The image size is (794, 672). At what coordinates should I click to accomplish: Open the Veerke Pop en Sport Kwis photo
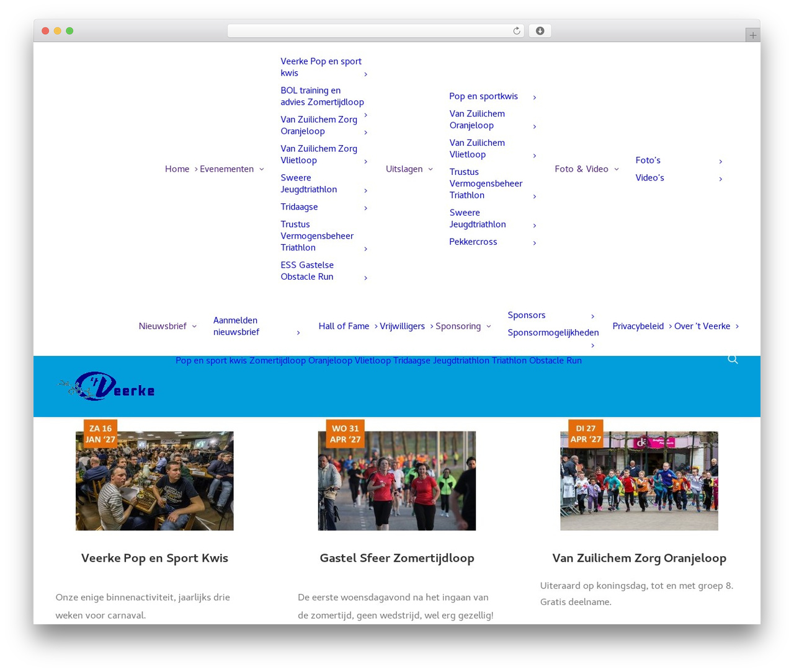tap(154, 481)
